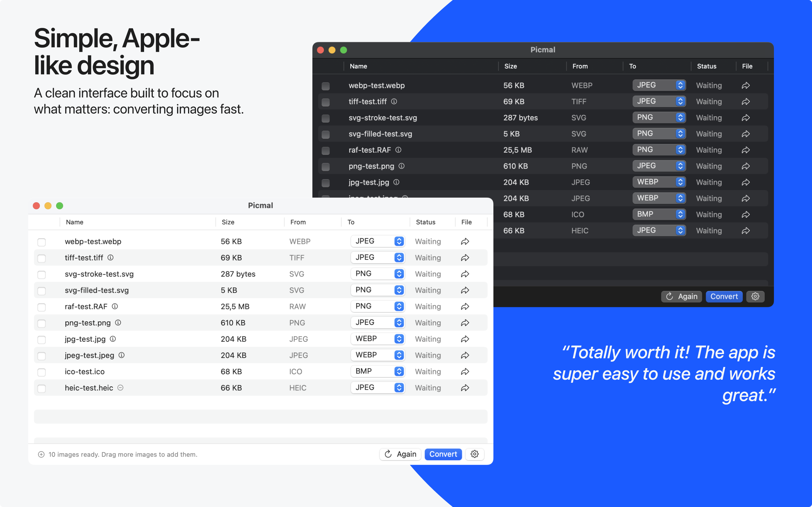Open settings with the gear icon in front window
The height and width of the screenshot is (507, 812).
475,454
